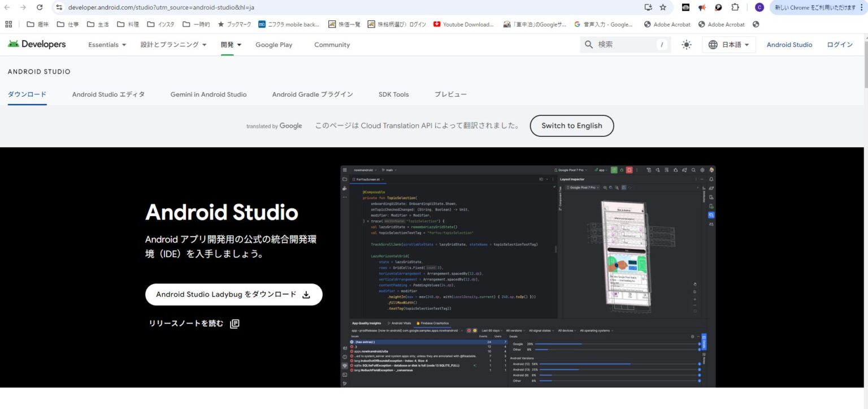Reload the current page
The height and width of the screenshot is (409, 868).
[39, 7]
